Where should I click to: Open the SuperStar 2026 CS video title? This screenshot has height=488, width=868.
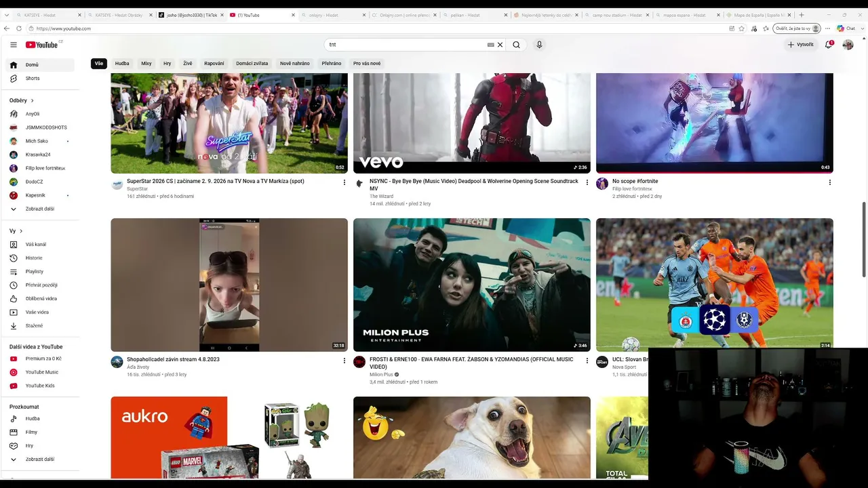click(216, 182)
